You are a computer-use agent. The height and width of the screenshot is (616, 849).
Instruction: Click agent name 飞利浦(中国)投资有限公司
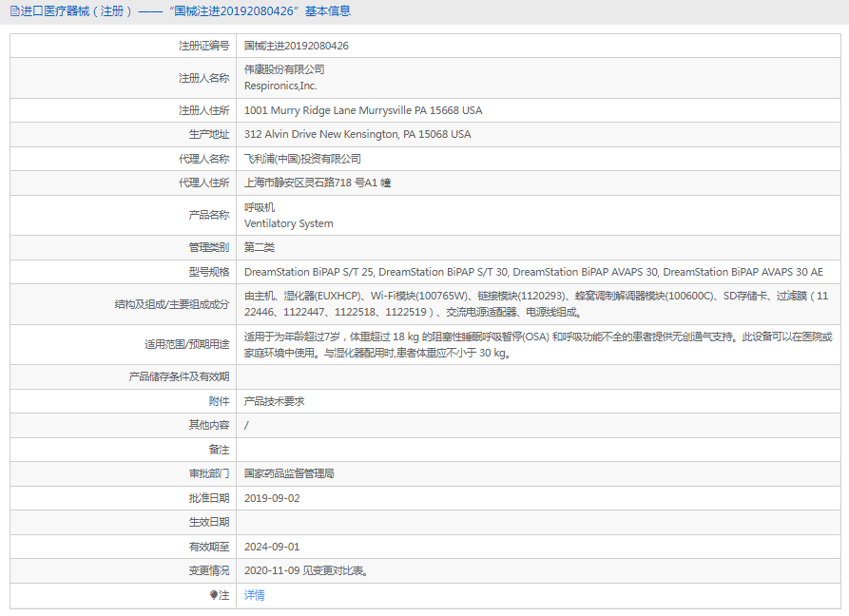tap(302, 159)
